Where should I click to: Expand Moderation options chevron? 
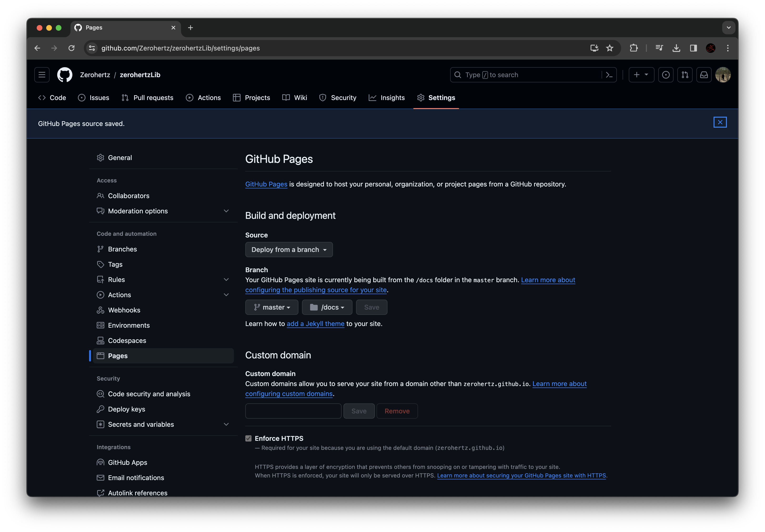click(226, 211)
